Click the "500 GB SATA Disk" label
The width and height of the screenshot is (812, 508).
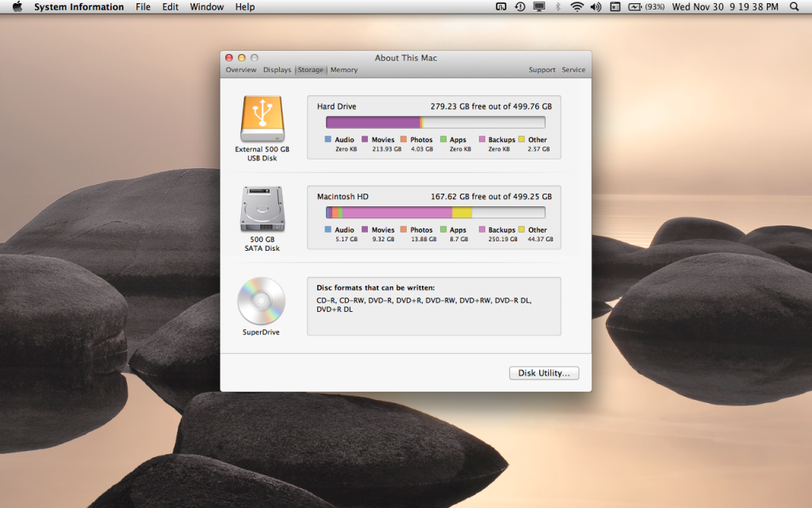pyautogui.click(x=262, y=244)
